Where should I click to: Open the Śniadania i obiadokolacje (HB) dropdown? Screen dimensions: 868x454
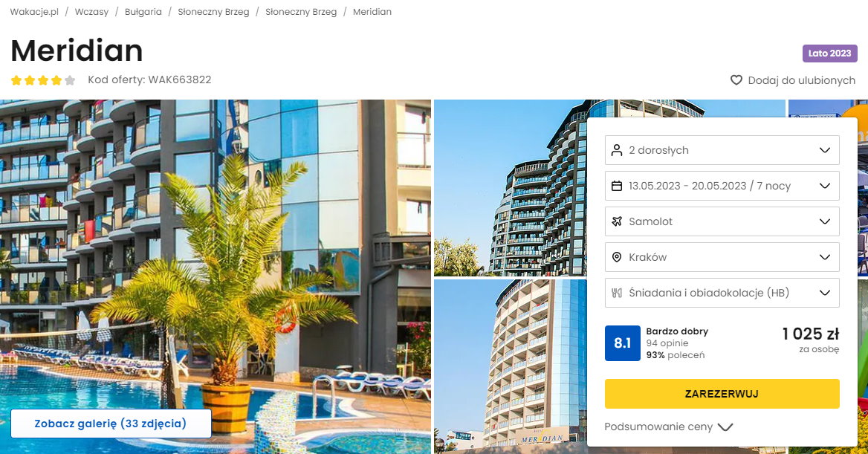click(x=722, y=293)
